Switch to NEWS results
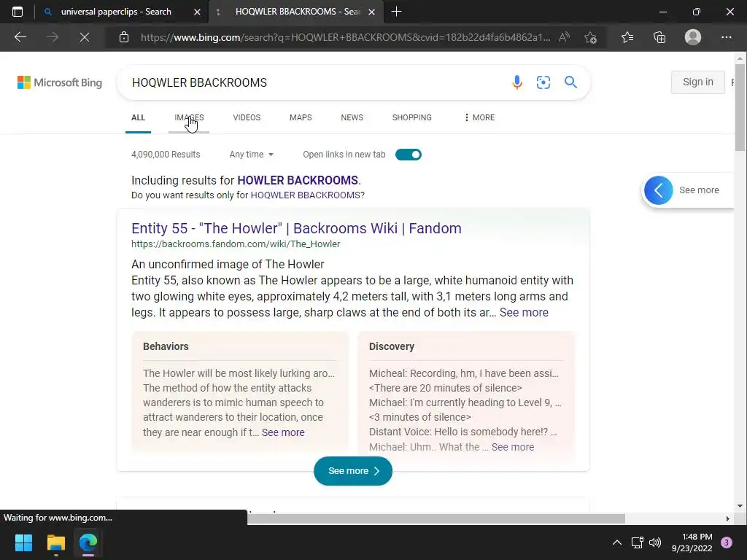Viewport: 747px width, 560px height. coord(352,117)
